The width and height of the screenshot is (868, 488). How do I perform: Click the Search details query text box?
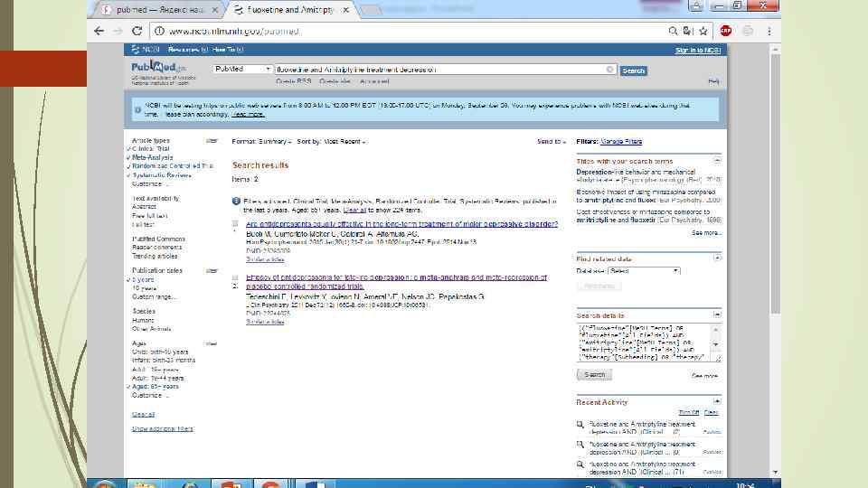[x=643, y=343]
